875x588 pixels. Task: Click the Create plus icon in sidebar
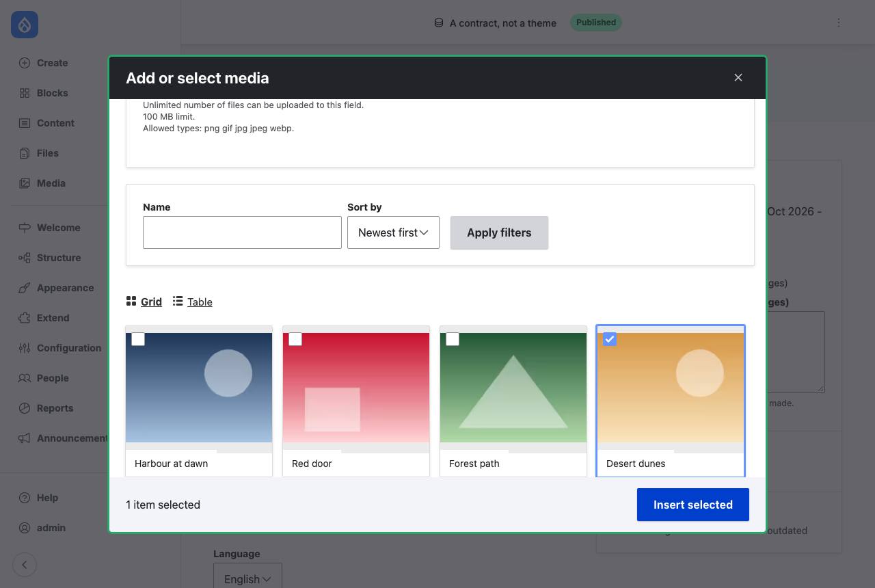tap(25, 63)
